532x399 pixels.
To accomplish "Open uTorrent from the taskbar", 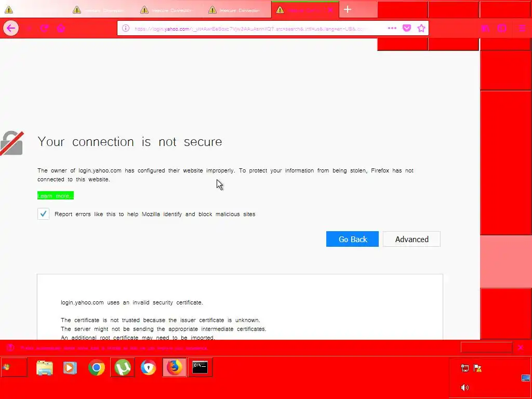I will [123, 367].
